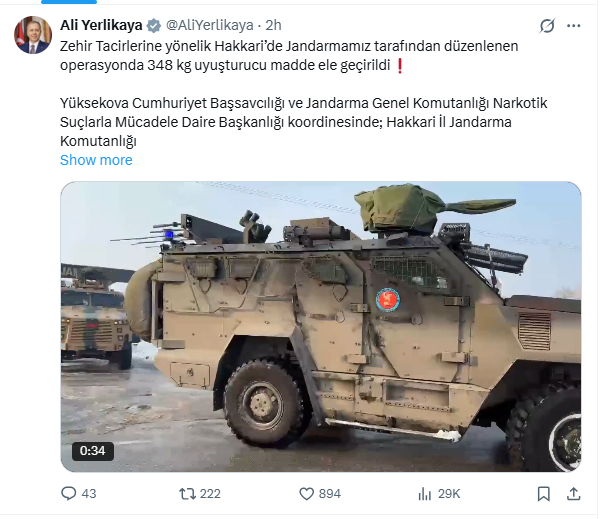Viewport: 606px width, 519px height.
Task: Click the 29K views count
Action: pyautogui.click(x=449, y=493)
